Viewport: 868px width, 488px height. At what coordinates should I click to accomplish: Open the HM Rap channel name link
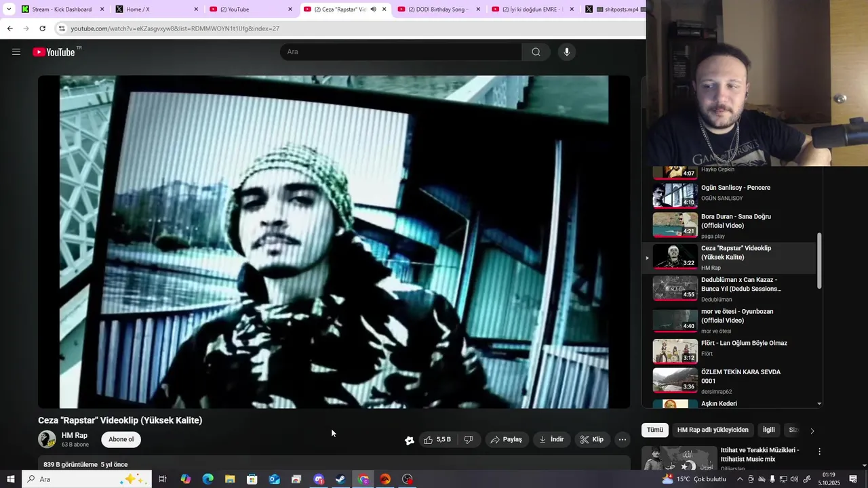[x=75, y=435]
